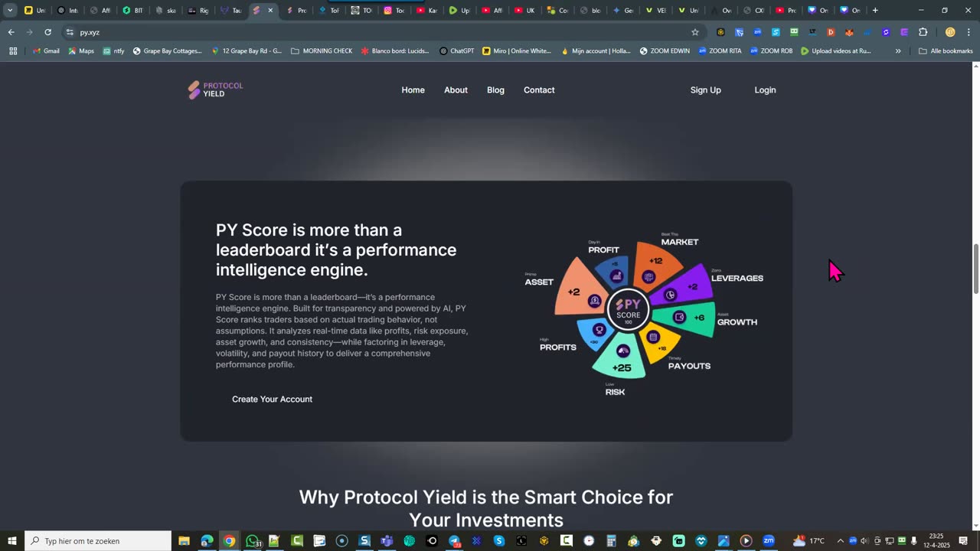
Task: Open the About page
Action: (456, 90)
